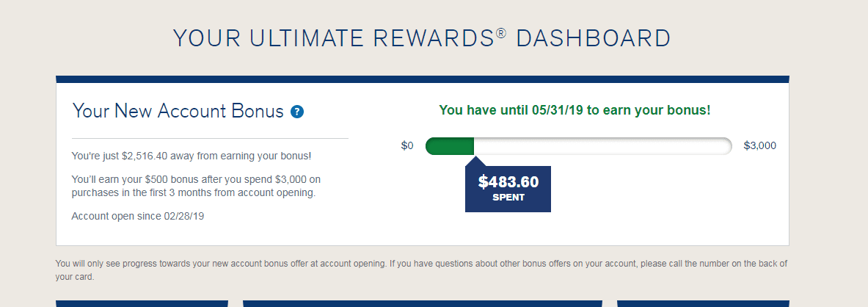Click the Ultimate Rewards Dashboard page title

click(422, 38)
